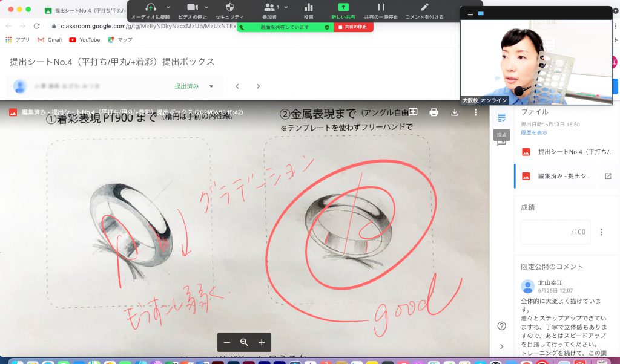The height and width of the screenshot is (364, 620).
Task: Toggle the blue view icon in Zoom video panel
Action: (481, 13)
